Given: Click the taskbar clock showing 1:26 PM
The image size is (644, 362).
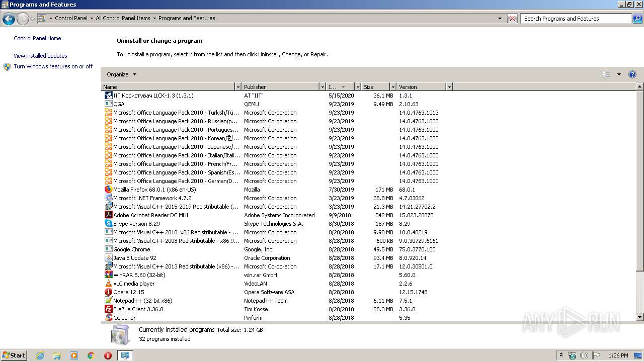Looking at the screenshot, I should coord(618,355).
